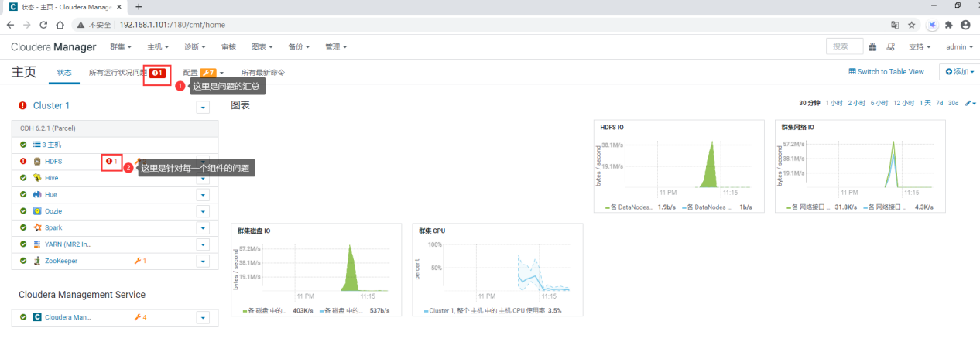Set chart time range to 7d

coord(939,103)
